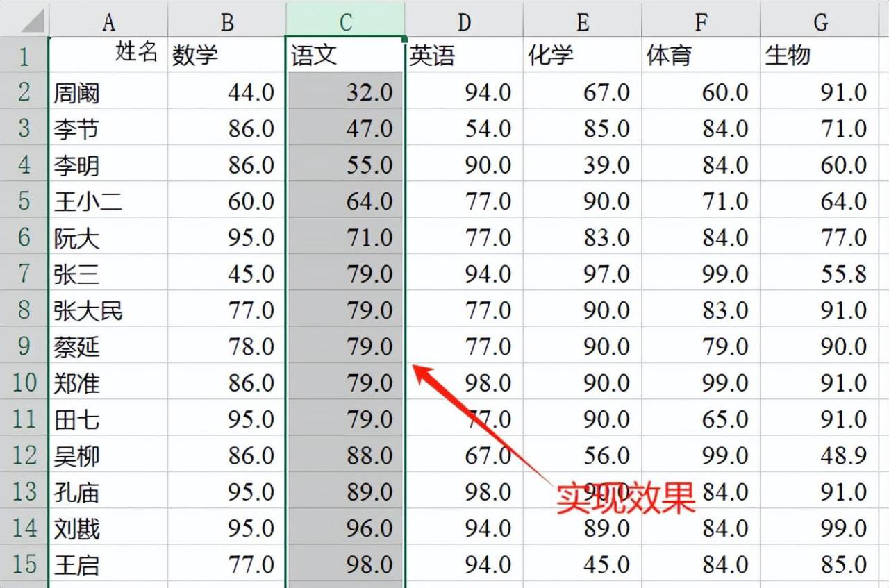The width and height of the screenshot is (889, 588).
Task: Select the name cell 周阚
Action: [x=108, y=91]
